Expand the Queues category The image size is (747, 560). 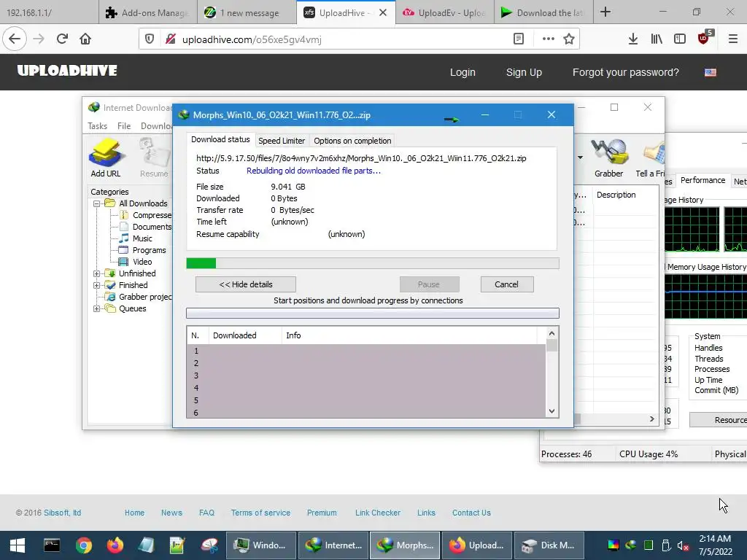(x=97, y=308)
